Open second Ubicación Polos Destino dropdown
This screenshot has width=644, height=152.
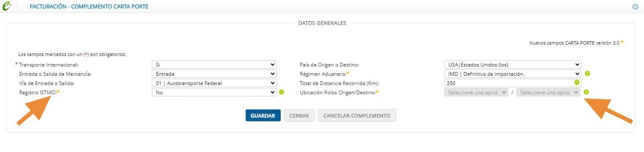(x=548, y=92)
